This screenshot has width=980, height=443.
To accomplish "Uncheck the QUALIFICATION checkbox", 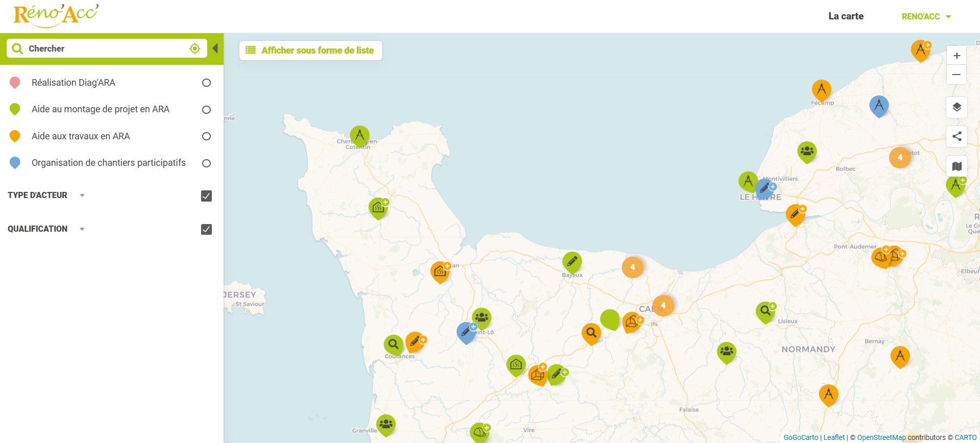I will click(206, 229).
